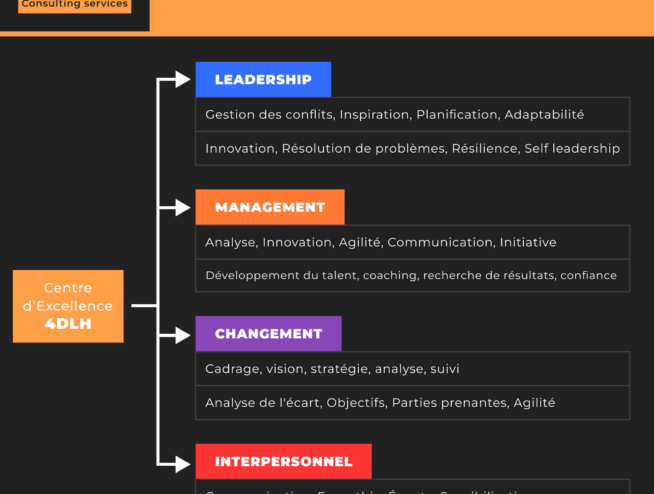The height and width of the screenshot is (494, 654).
Task: Click the purple CHANGEMENT heading box
Action: 269,334
